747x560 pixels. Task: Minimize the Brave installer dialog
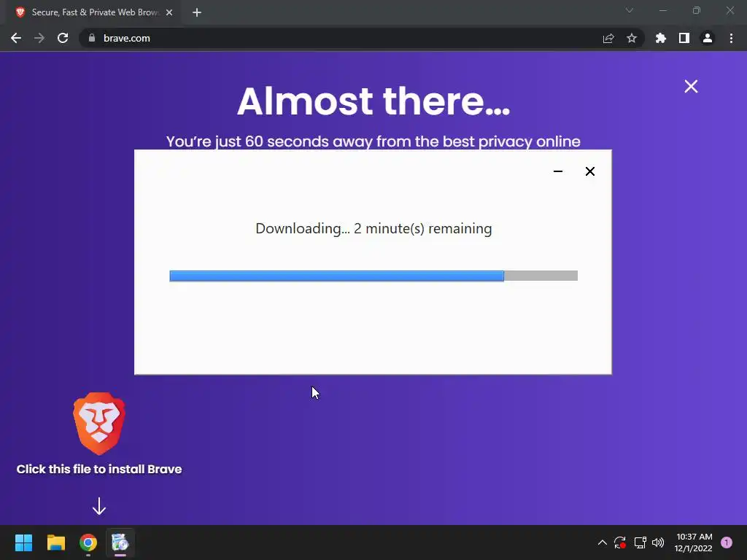pyautogui.click(x=558, y=171)
